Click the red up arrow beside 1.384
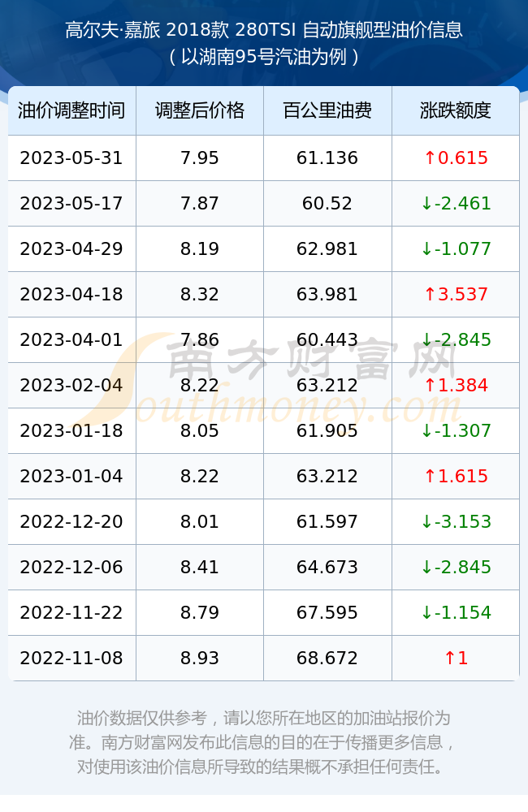 tap(430, 385)
